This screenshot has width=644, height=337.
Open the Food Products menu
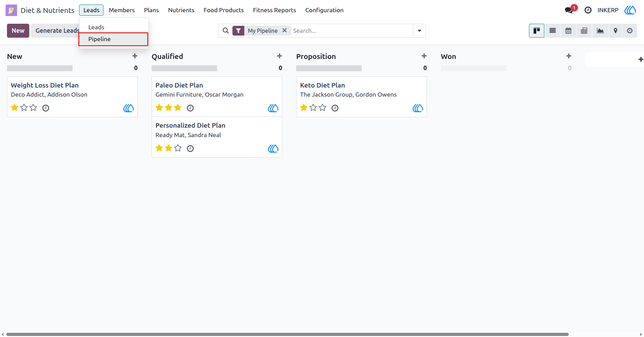coord(224,10)
